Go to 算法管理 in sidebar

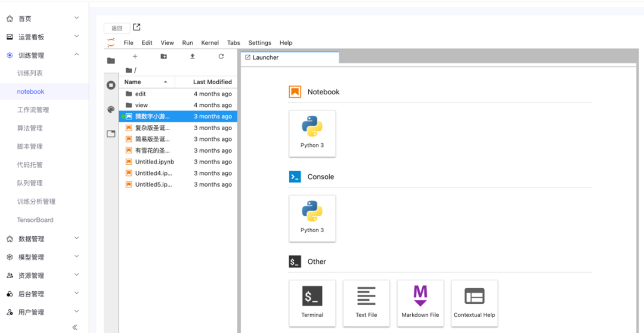[x=30, y=128]
